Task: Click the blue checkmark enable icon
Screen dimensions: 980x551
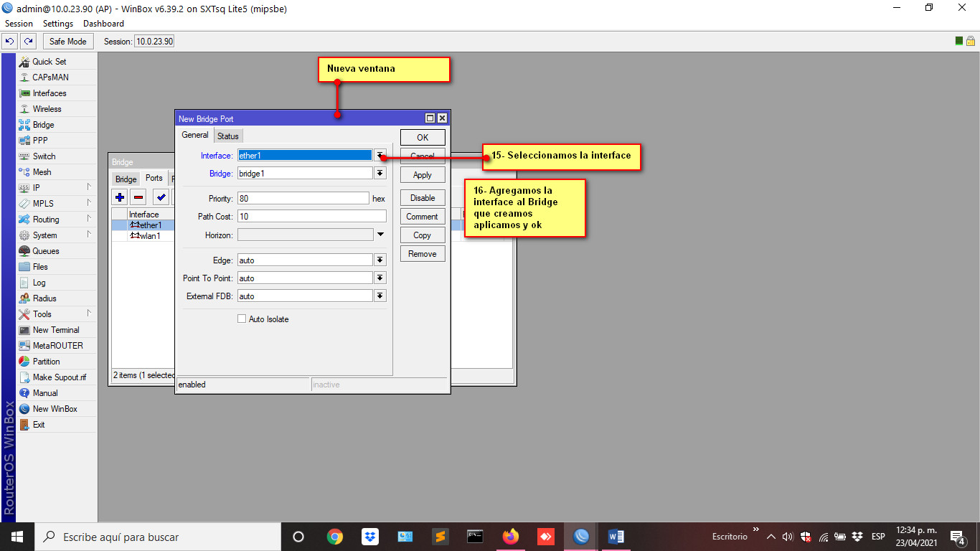Action: [161, 197]
